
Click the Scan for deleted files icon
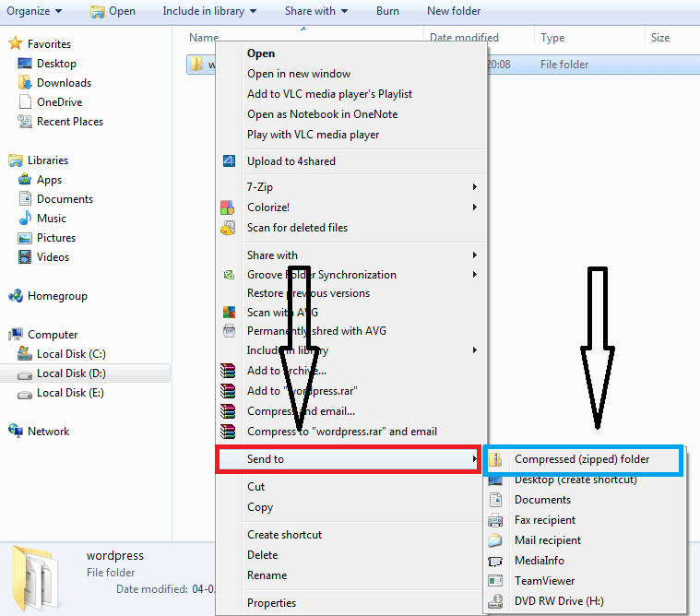coord(228,228)
